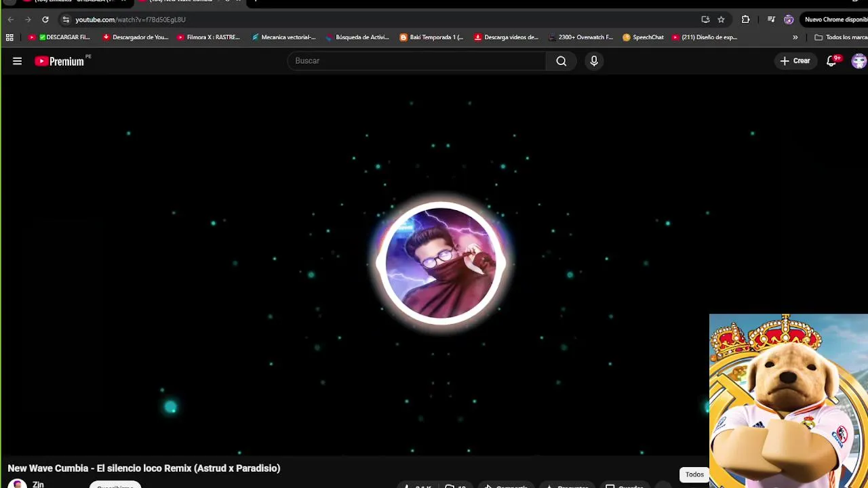This screenshot has height=488, width=868.
Task: Click the search magnifier button
Action: point(561,61)
